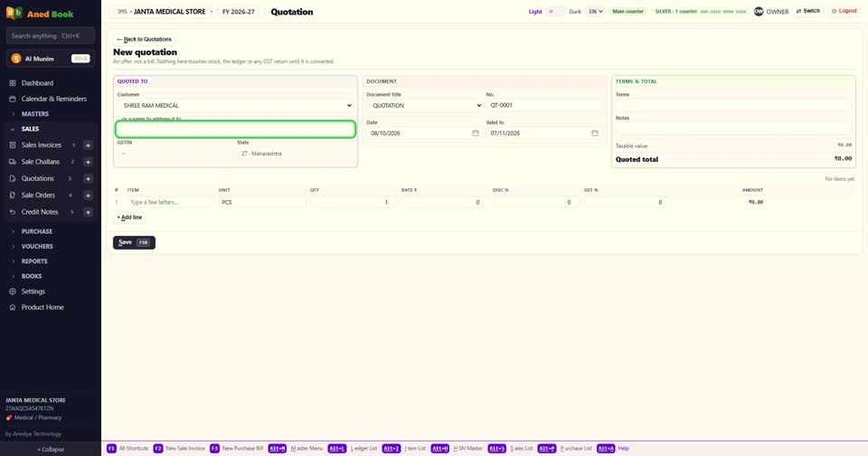This screenshot has width=868, height=456.
Task: Click the Switch button
Action: [x=808, y=11]
